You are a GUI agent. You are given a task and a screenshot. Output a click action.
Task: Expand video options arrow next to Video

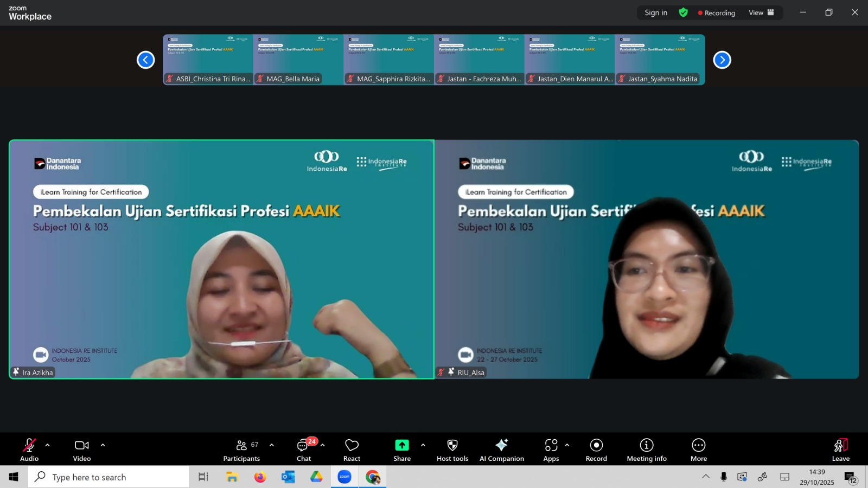click(x=103, y=445)
